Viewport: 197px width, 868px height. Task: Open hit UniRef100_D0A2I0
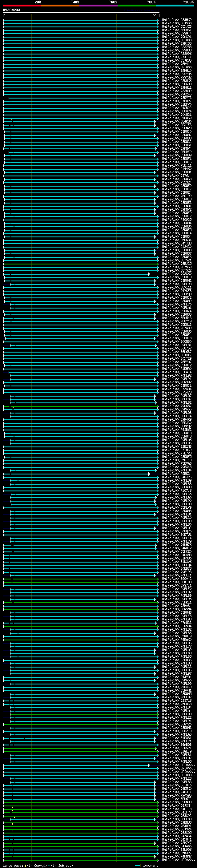click(177, 731)
